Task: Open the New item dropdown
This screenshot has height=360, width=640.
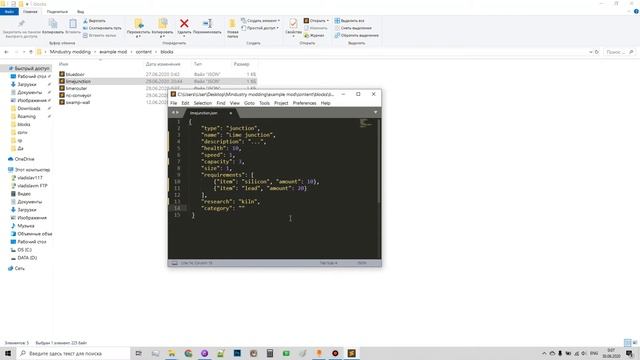Action: (260, 21)
